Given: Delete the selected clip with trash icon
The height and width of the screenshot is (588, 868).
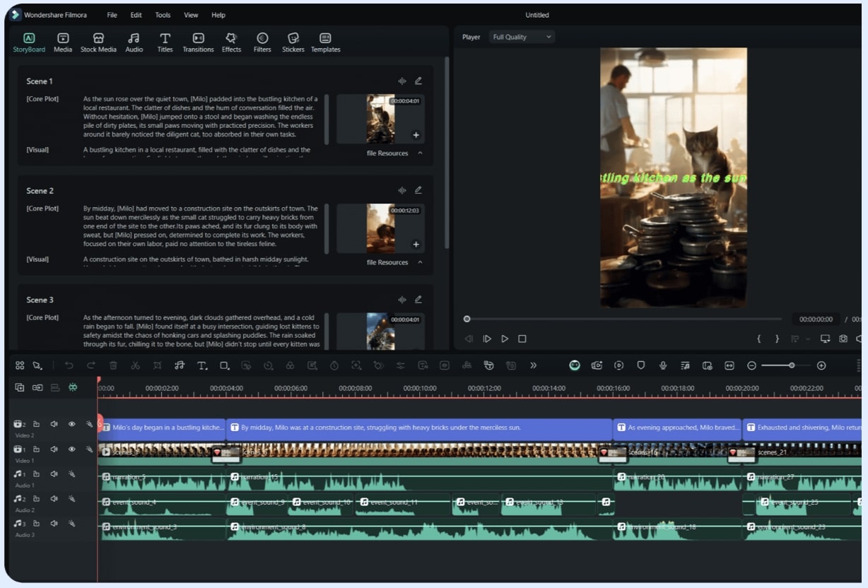Looking at the screenshot, I should click(113, 365).
